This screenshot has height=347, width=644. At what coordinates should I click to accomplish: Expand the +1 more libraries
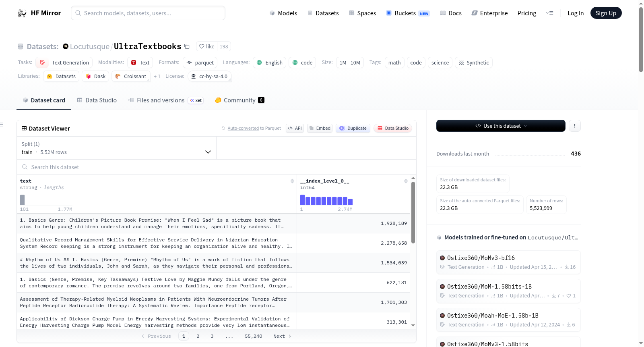pos(157,76)
